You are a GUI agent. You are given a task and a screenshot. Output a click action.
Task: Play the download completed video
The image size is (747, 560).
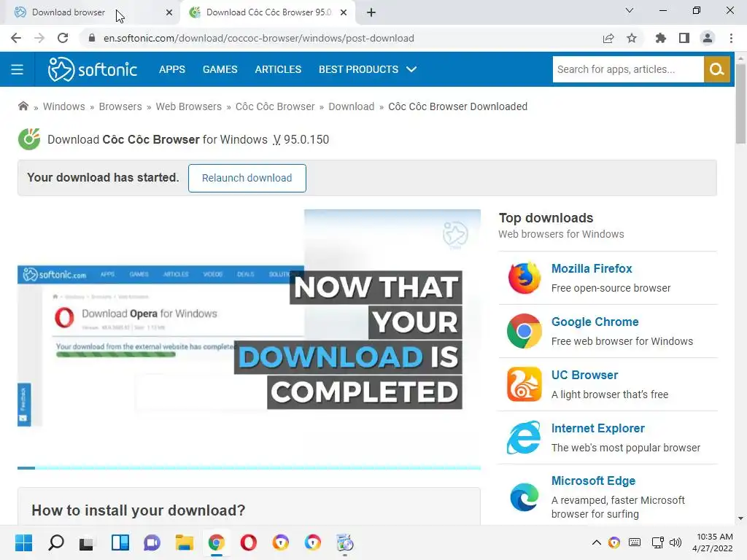249,338
